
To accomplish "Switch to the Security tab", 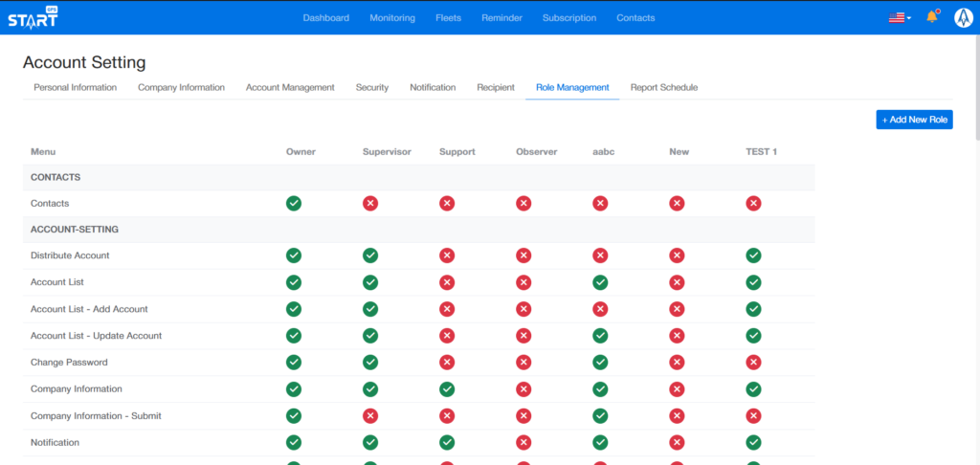I will [372, 87].
